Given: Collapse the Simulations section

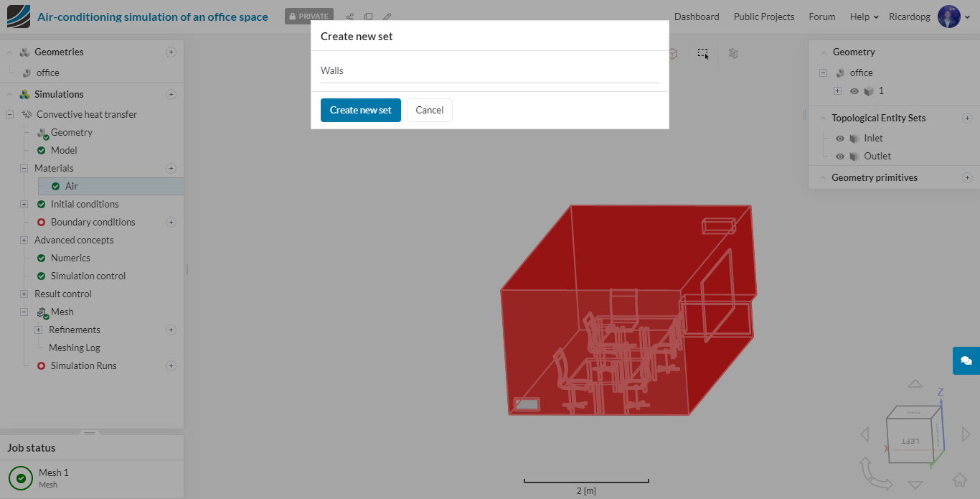Looking at the screenshot, I should pos(9,94).
